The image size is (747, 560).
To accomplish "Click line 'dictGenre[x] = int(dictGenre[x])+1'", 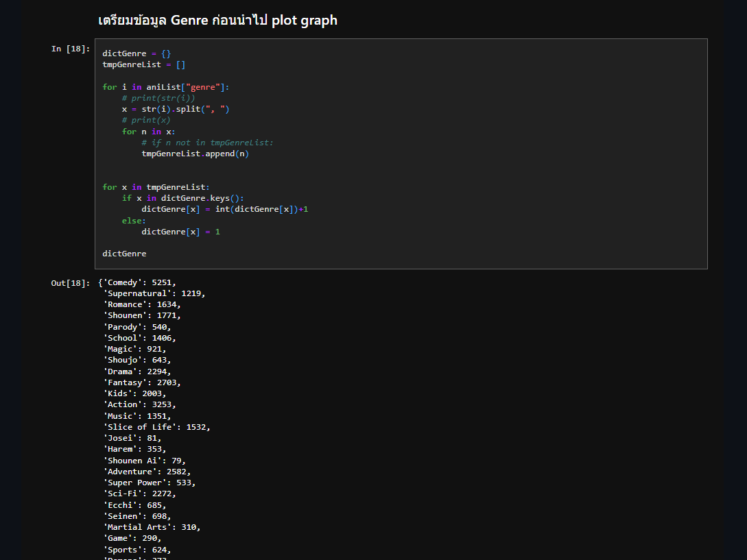I will coord(225,209).
